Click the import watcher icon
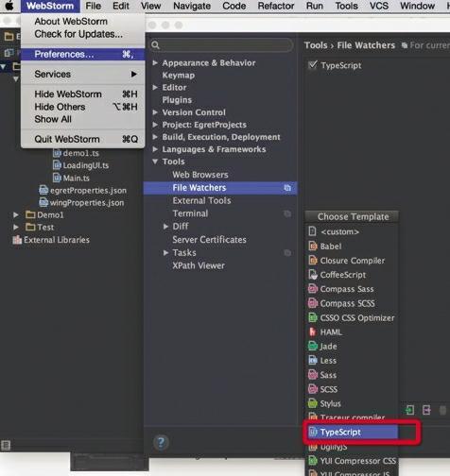 tap(410, 410)
